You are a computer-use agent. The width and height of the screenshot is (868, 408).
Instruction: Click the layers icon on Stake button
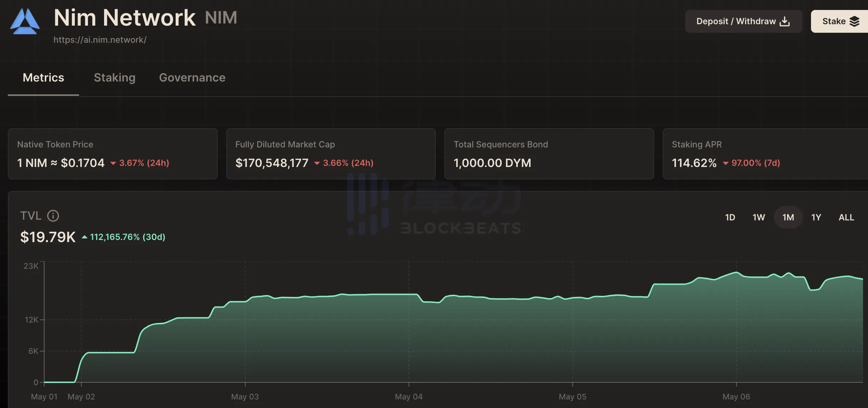[854, 21]
